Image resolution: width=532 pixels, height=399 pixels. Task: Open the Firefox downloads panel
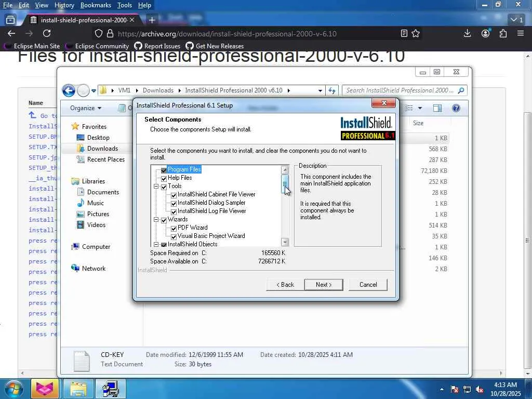click(467, 33)
